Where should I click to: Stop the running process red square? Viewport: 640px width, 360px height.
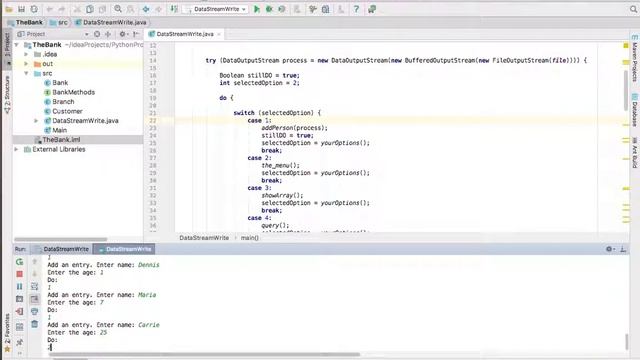(19, 274)
